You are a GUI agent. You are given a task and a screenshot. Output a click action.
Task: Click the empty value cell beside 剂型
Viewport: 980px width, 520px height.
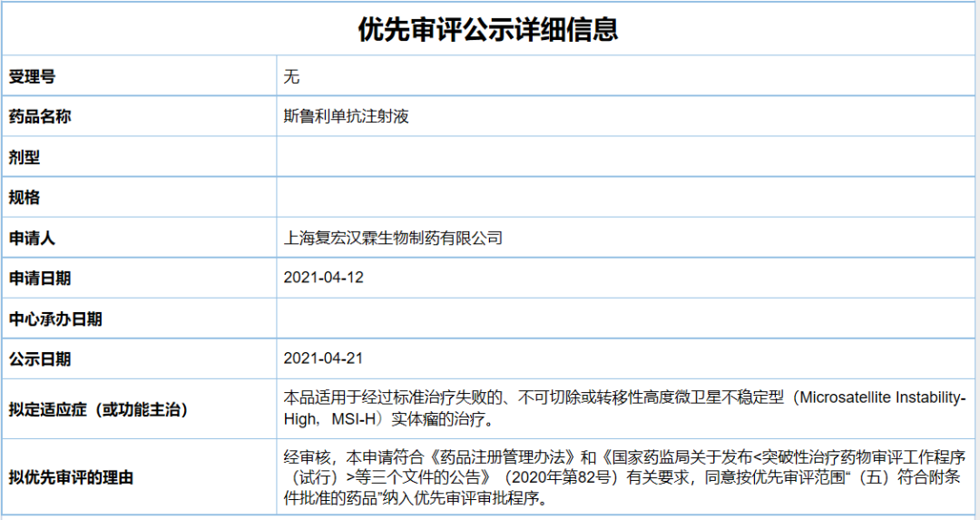click(626, 157)
